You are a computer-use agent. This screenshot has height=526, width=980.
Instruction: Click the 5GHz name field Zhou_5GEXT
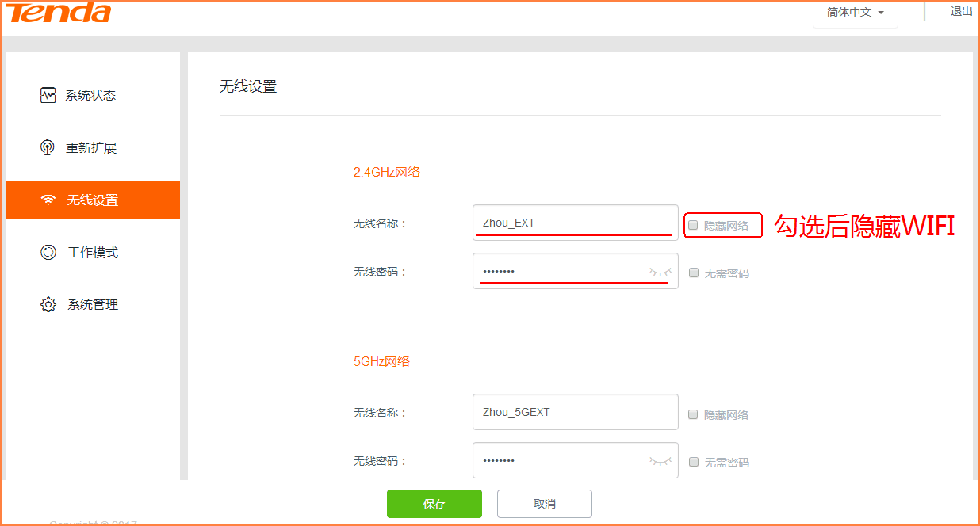pyautogui.click(x=575, y=412)
